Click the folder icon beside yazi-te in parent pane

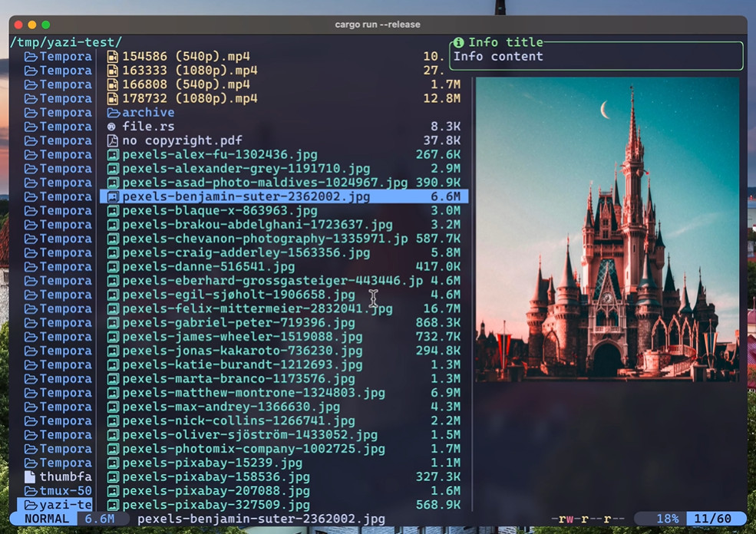tap(31, 505)
